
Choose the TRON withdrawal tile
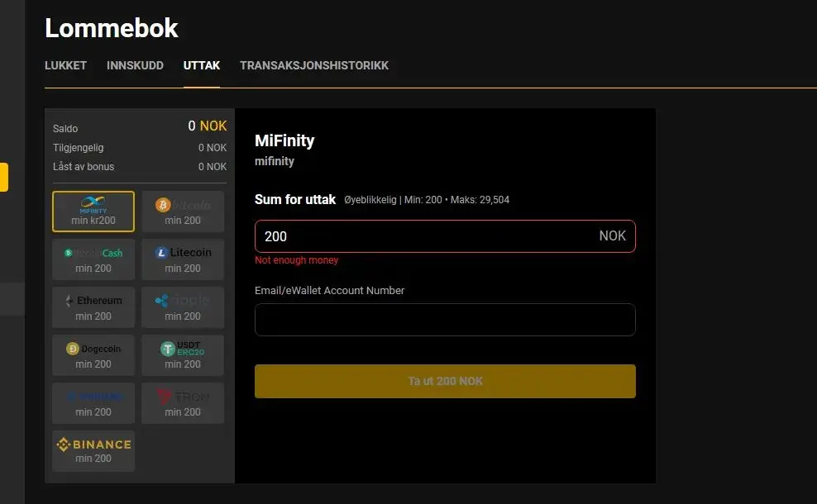[183, 403]
